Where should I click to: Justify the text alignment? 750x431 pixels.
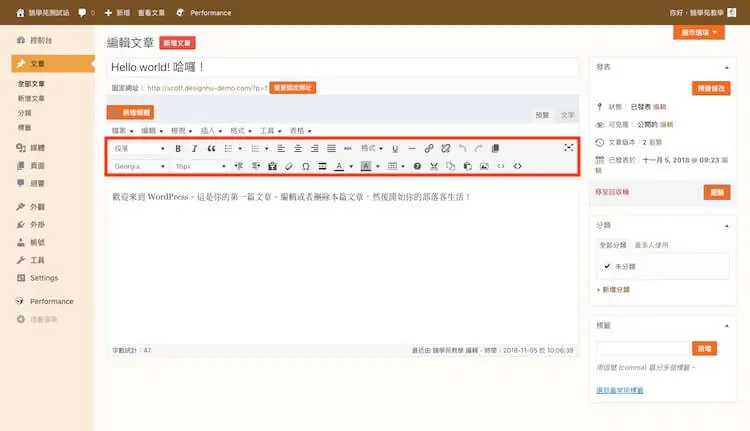[x=331, y=149]
